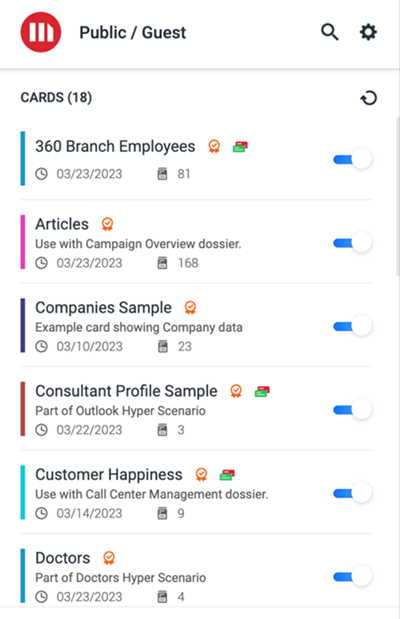Click card icon beside Customer Happiness

click(x=227, y=475)
